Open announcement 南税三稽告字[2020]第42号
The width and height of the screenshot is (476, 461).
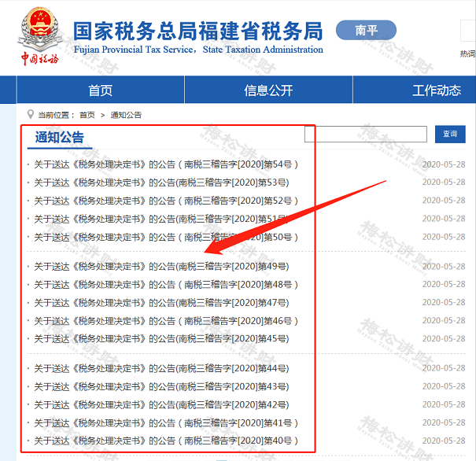click(161, 404)
